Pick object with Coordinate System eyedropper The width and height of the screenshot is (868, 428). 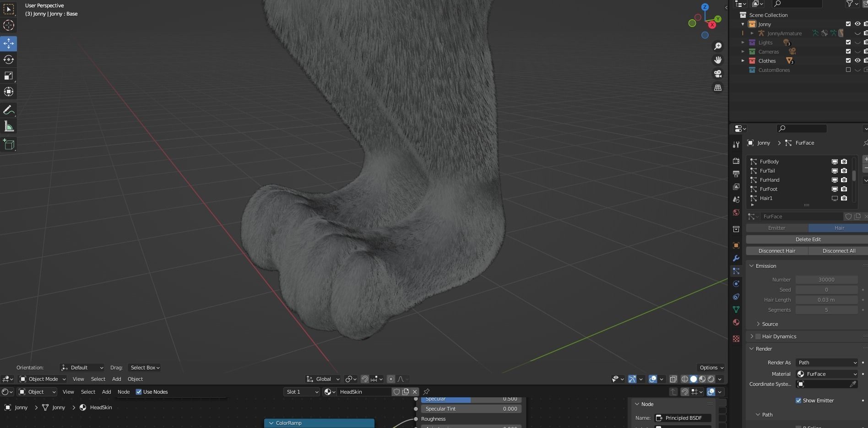point(853,384)
